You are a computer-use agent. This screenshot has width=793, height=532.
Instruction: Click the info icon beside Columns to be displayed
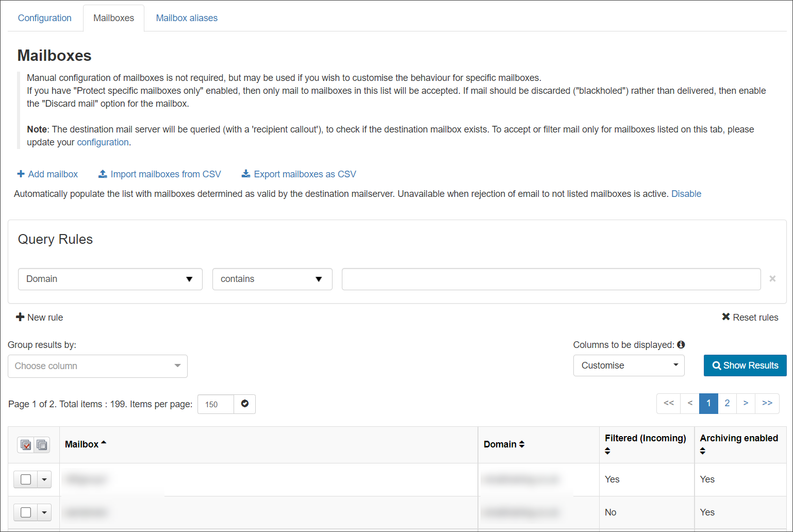(x=681, y=345)
